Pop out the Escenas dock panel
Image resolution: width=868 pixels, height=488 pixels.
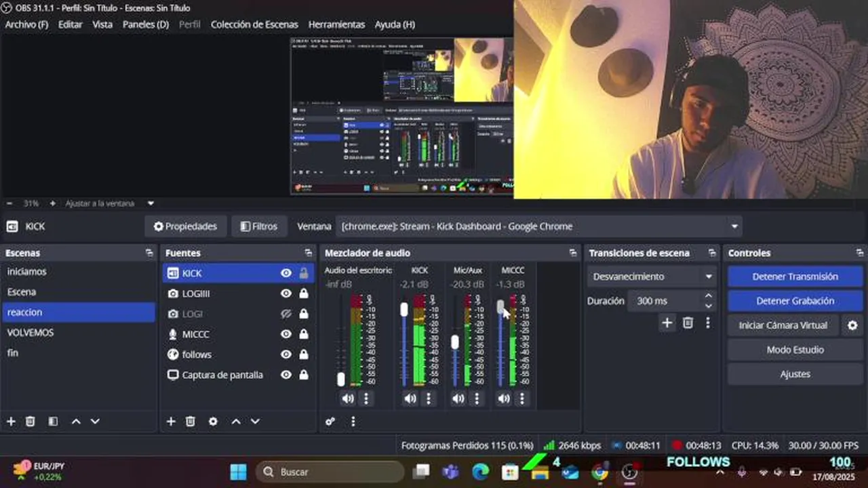pos(149,253)
